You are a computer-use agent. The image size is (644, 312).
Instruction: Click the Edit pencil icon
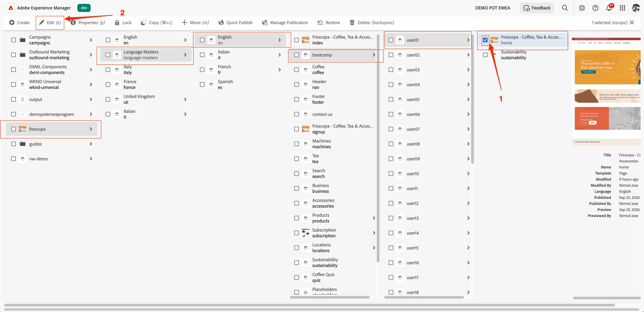click(x=42, y=23)
